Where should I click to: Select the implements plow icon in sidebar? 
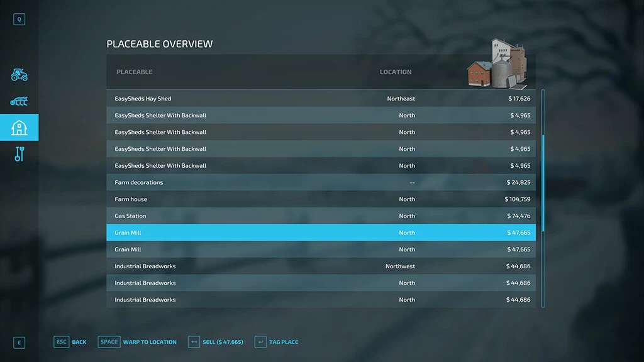coord(19,101)
